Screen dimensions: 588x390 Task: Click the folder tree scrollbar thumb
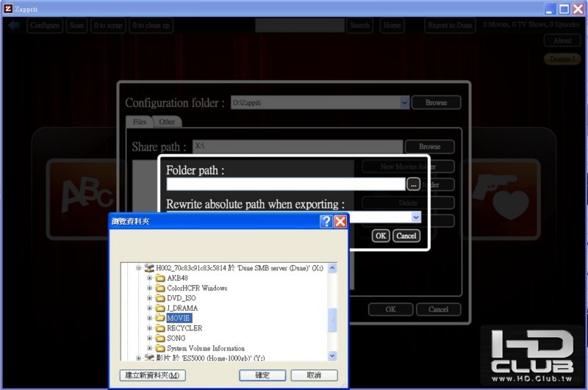click(x=332, y=320)
